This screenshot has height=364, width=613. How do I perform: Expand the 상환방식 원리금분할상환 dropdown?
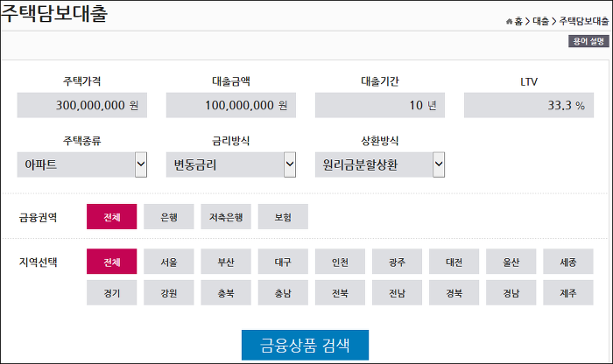(x=379, y=164)
